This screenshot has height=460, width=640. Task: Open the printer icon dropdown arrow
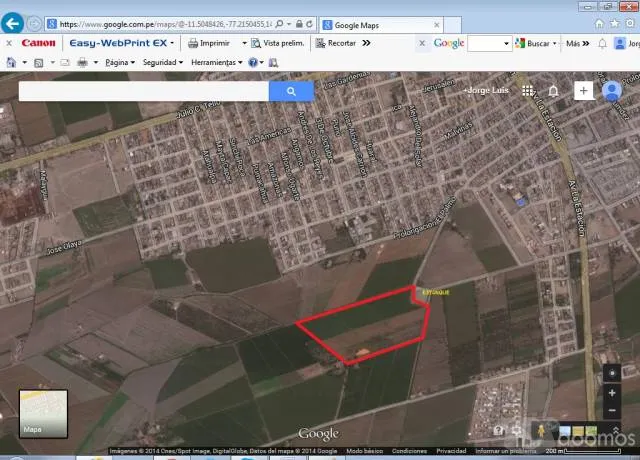[x=96, y=62]
